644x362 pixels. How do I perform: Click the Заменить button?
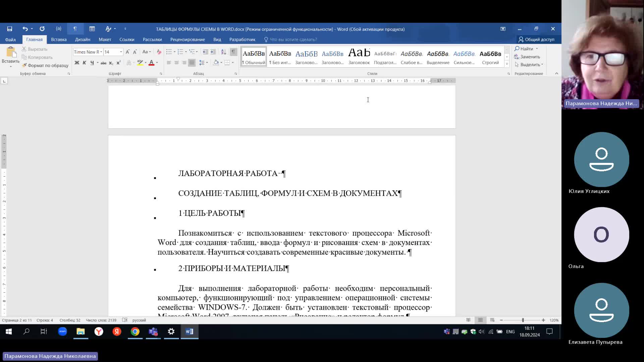coord(527,57)
